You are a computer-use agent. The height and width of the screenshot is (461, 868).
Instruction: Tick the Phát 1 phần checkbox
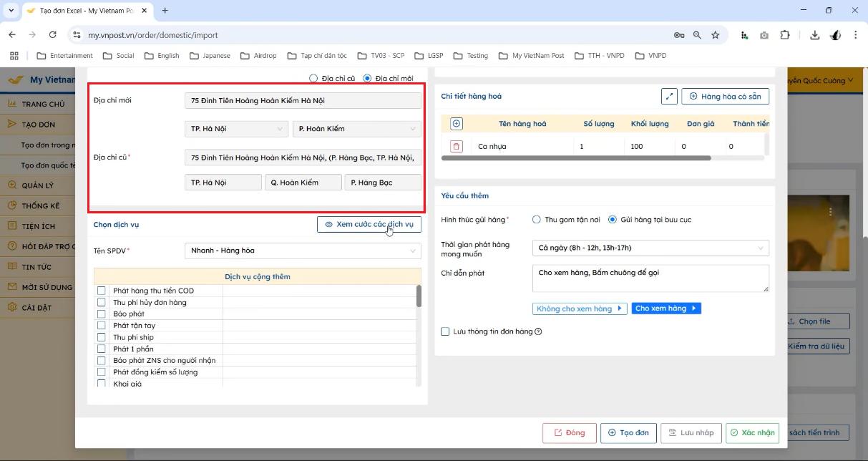tap(102, 349)
